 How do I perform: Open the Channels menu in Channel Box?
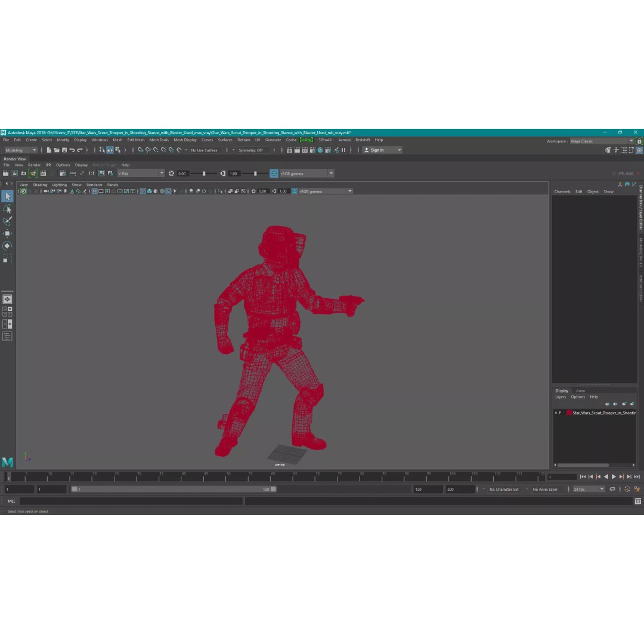pos(562,192)
